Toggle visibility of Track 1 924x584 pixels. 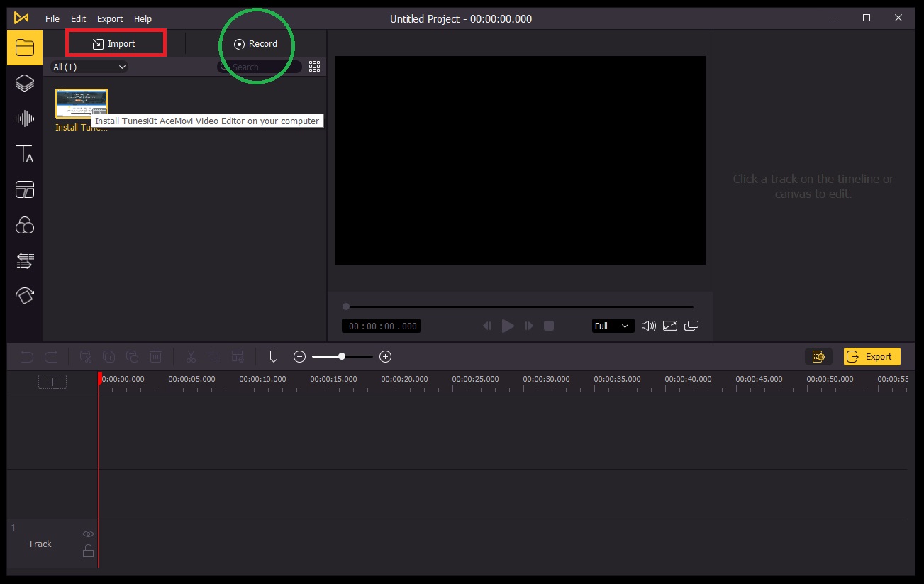[x=88, y=533]
